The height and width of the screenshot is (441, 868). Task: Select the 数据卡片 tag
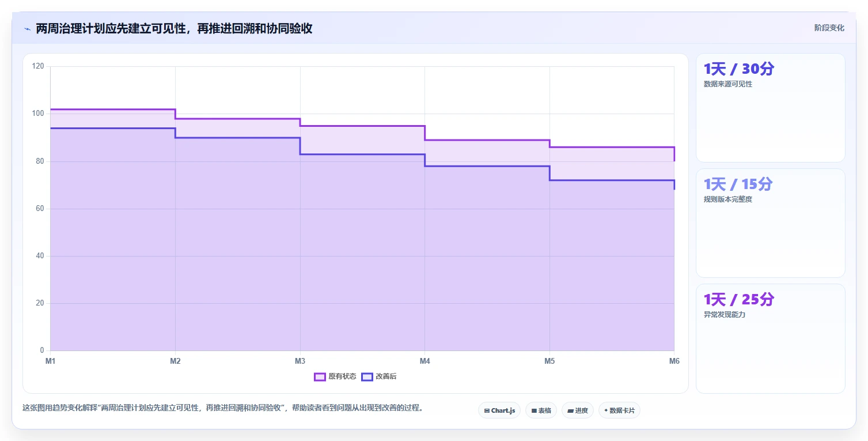click(619, 410)
